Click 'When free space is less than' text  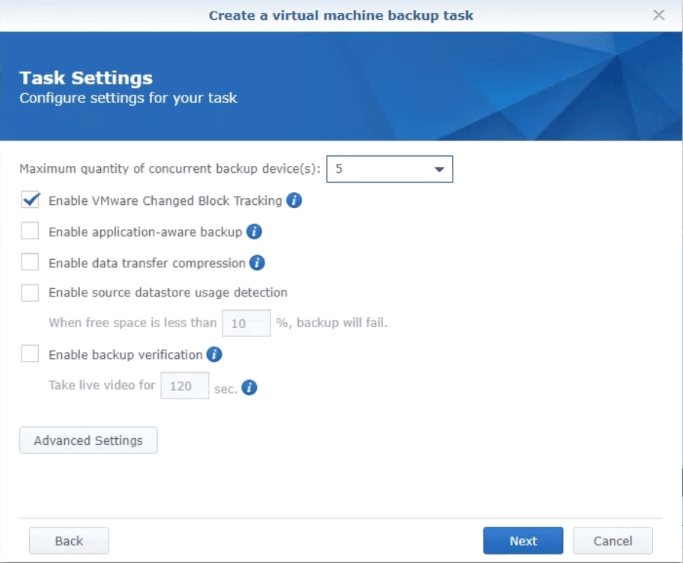tap(132, 323)
